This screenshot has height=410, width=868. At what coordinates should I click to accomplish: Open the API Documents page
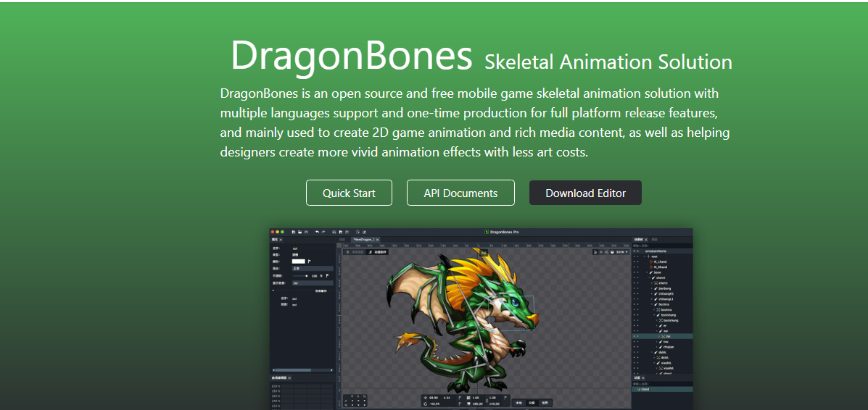(x=460, y=193)
